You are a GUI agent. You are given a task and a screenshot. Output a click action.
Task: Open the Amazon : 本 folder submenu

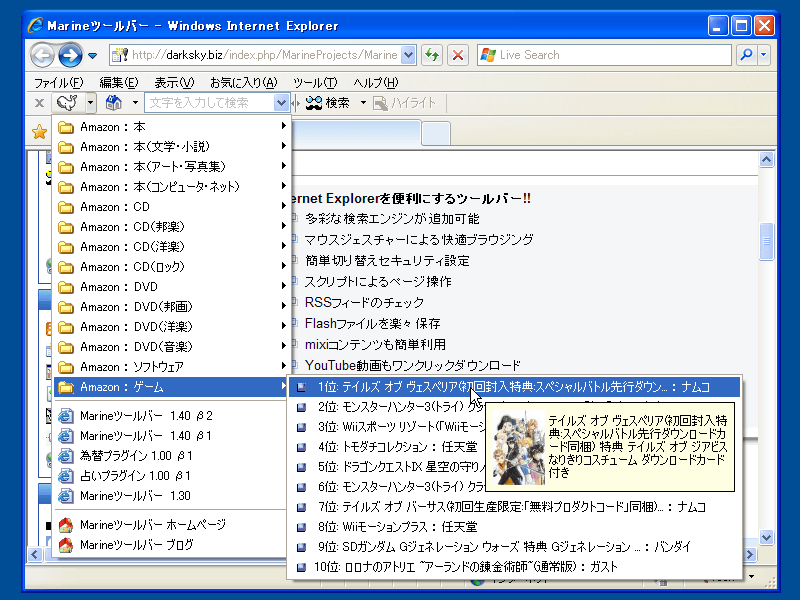(171, 127)
